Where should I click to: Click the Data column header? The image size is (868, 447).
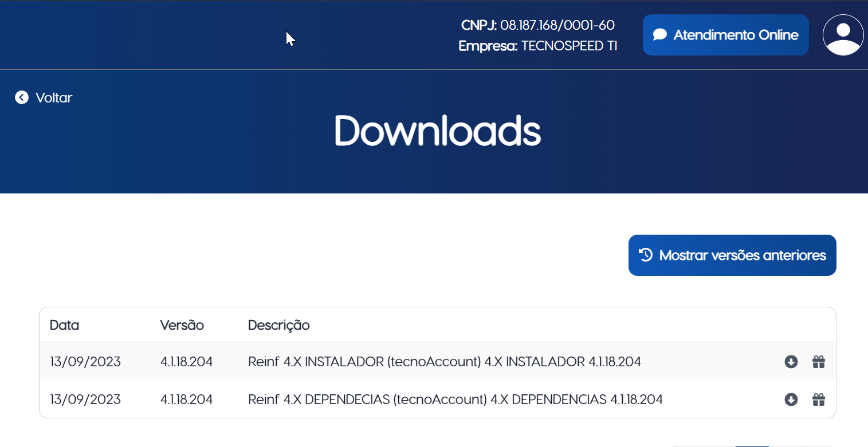[64, 325]
